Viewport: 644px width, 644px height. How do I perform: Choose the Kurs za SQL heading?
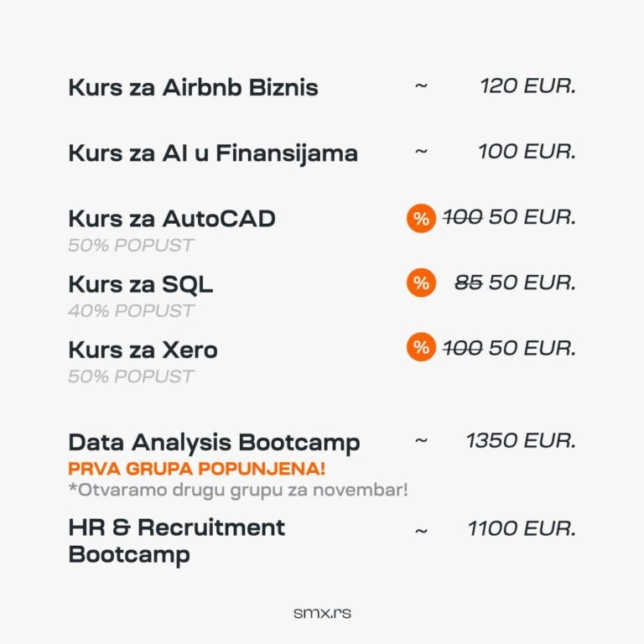click(x=140, y=283)
